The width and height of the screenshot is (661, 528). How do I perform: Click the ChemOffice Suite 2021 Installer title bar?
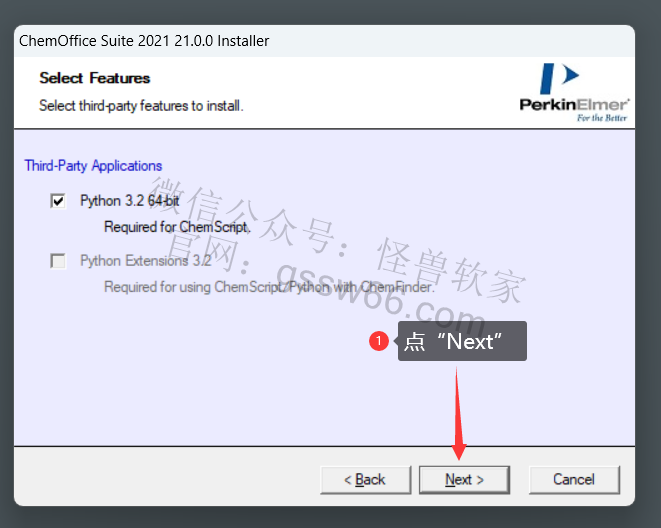[x=324, y=41]
